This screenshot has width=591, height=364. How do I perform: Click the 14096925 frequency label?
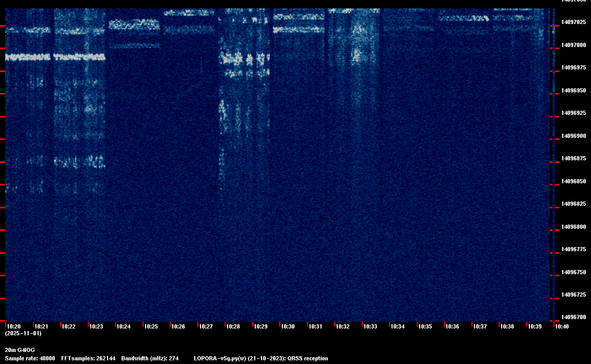(x=574, y=113)
